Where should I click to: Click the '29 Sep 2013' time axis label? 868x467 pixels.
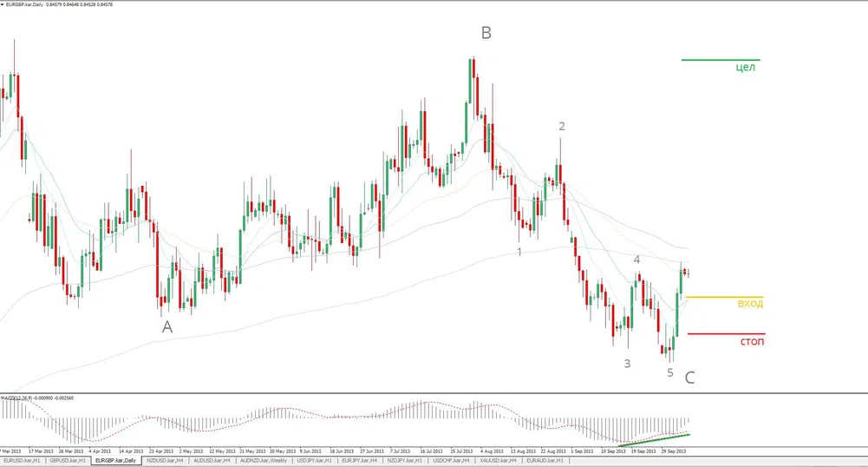(674, 451)
